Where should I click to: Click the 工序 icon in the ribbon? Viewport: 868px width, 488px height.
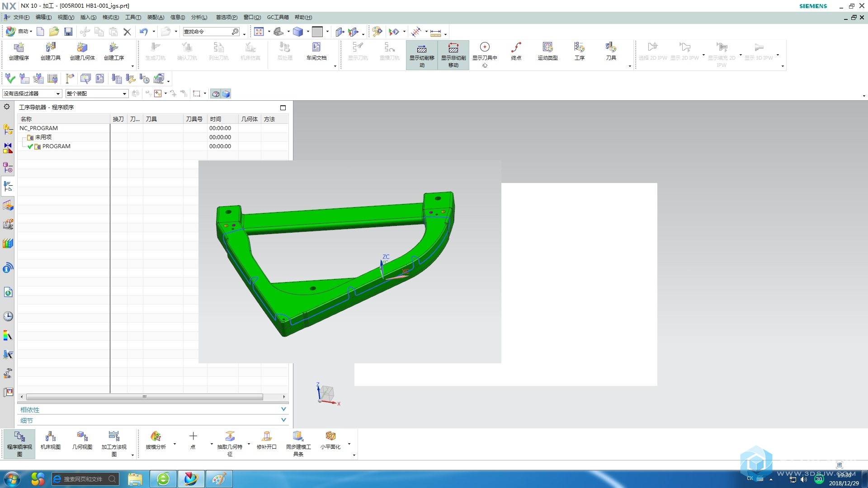(x=580, y=51)
